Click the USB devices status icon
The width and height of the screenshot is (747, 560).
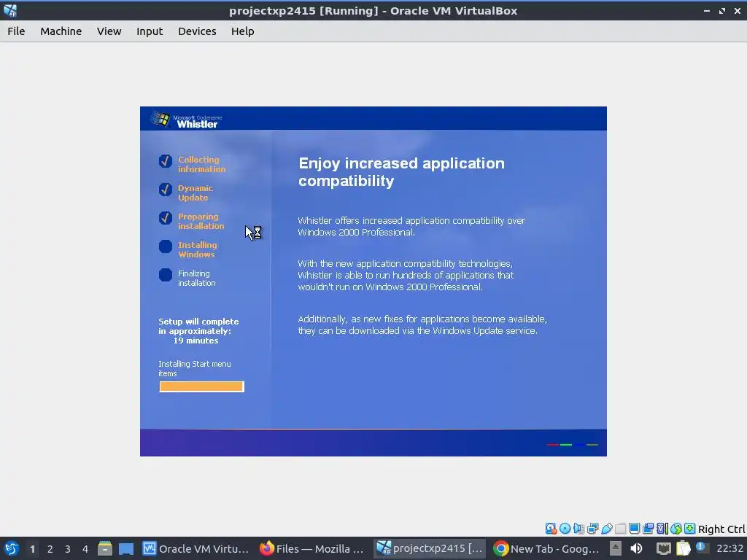pyautogui.click(x=606, y=528)
